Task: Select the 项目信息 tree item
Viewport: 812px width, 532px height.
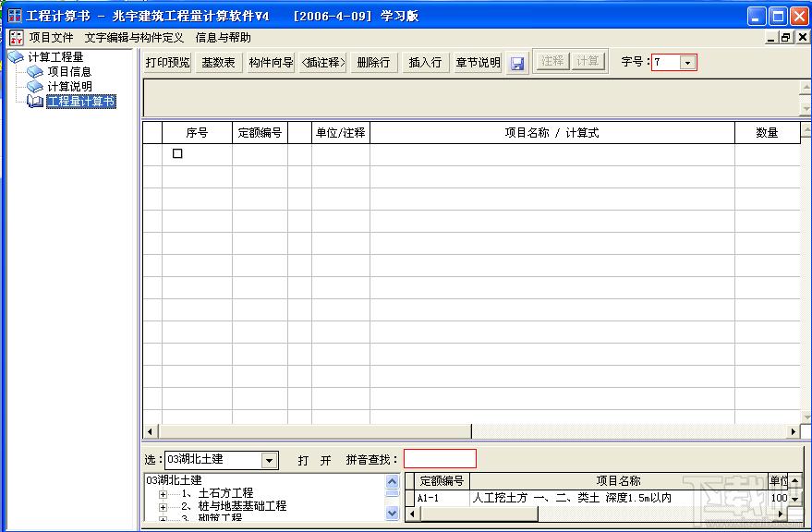Action: pos(69,71)
